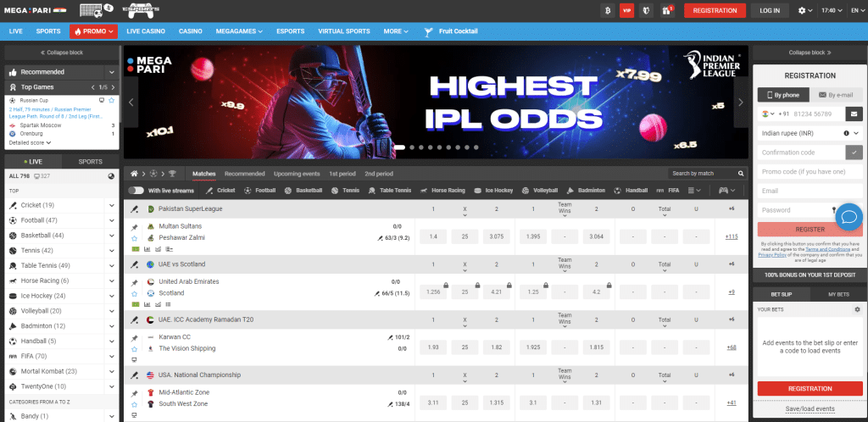Click the home icon in breadcrumb
This screenshot has width=868, height=422.
[134, 174]
